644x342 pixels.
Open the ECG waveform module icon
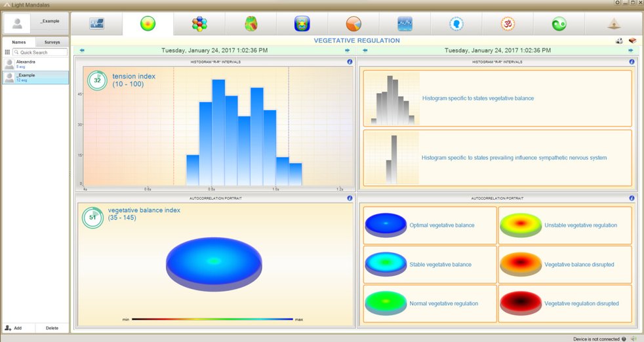[96, 24]
